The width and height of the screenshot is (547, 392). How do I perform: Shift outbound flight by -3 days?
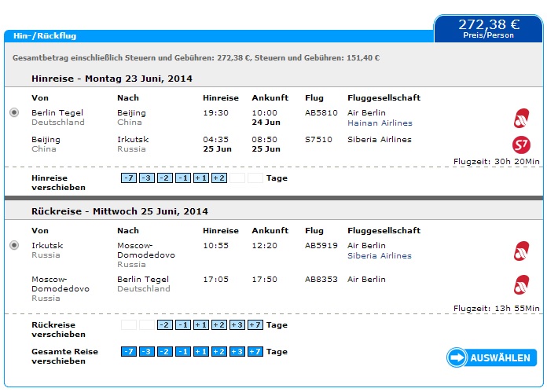pyautogui.click(x=147, y=178)
